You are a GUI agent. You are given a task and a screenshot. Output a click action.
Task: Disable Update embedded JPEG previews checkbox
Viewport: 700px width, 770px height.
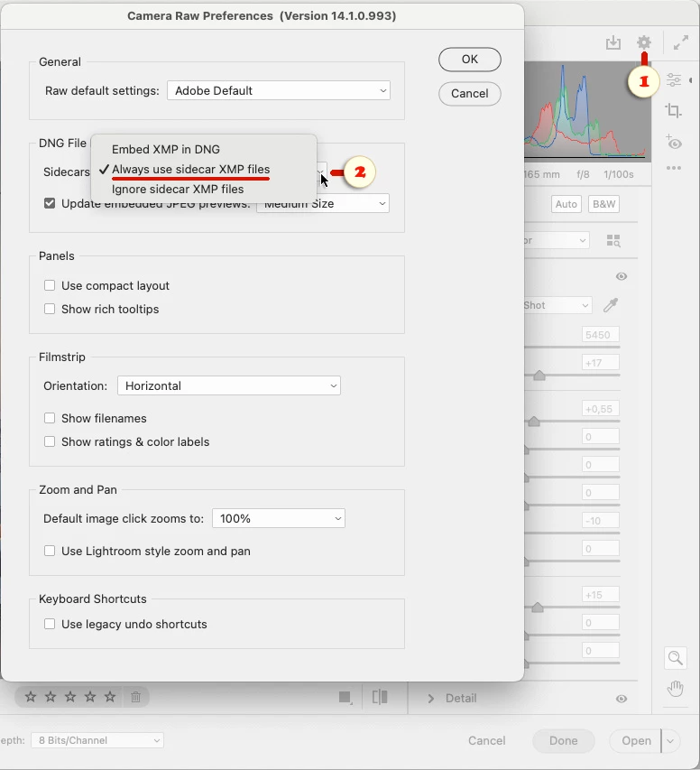[x=50, y=203]
